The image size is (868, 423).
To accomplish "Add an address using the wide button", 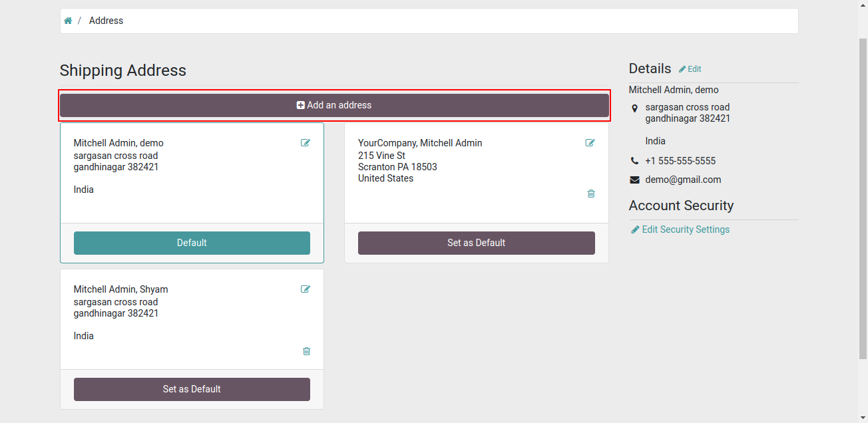I will click(x=334, y=105).
